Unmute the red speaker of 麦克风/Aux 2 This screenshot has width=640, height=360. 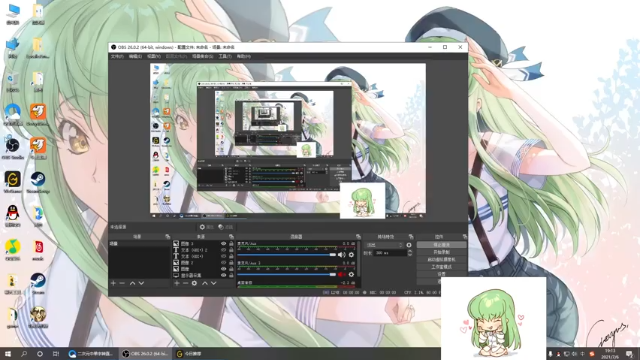point(342,274)
